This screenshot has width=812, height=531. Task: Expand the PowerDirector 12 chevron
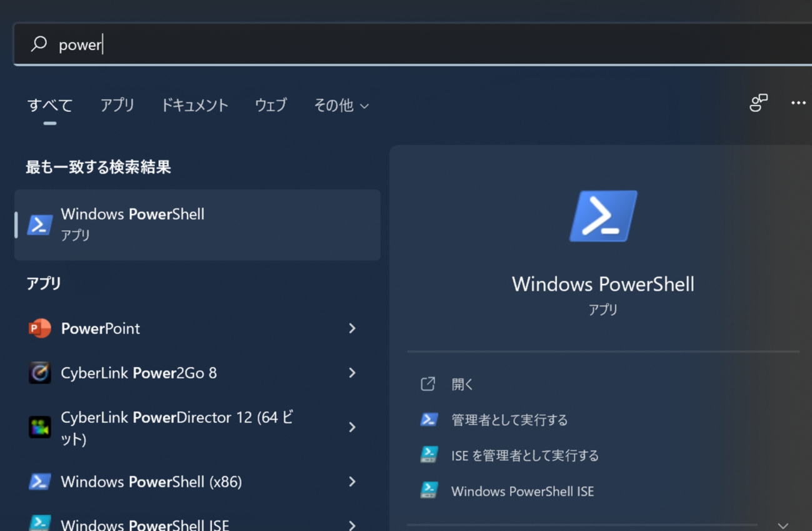click(x=353, y=427)
